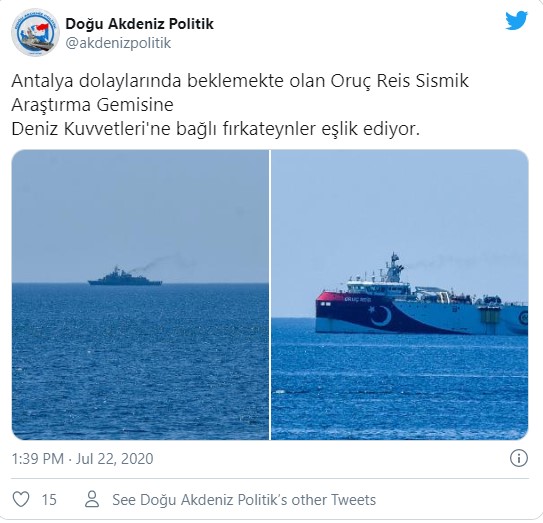Click the heart like icon
This screenshot has height=523, width=543.
pos(21,499)
